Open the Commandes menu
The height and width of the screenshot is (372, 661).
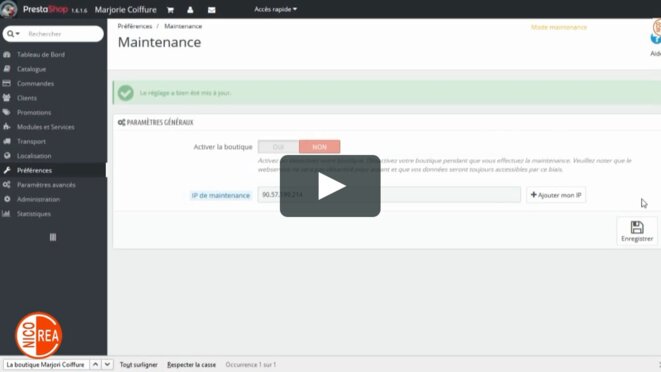pyautogui.click(x=35, y=84)
